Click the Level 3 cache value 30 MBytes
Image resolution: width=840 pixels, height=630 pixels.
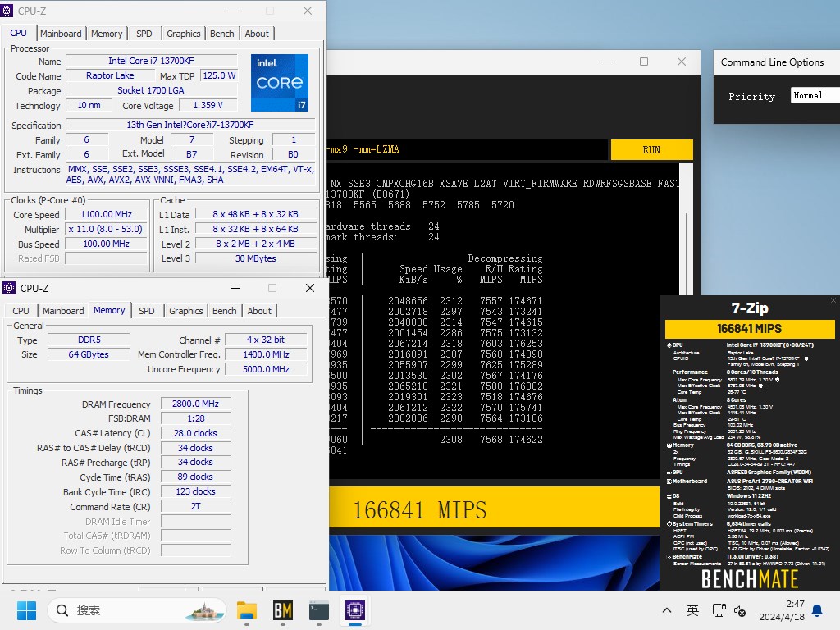pos(256,258)
